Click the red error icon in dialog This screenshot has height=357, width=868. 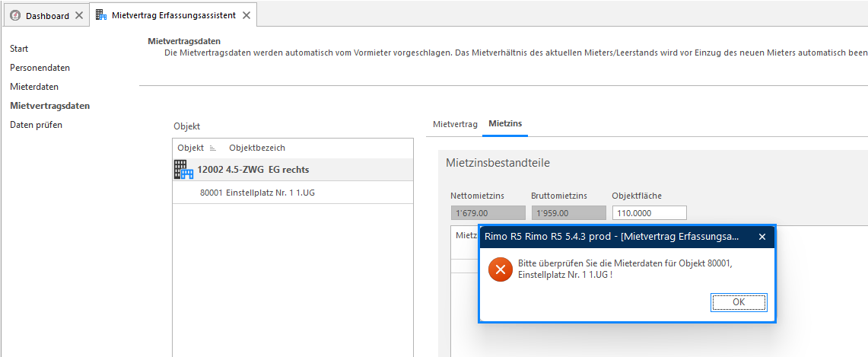501,269
